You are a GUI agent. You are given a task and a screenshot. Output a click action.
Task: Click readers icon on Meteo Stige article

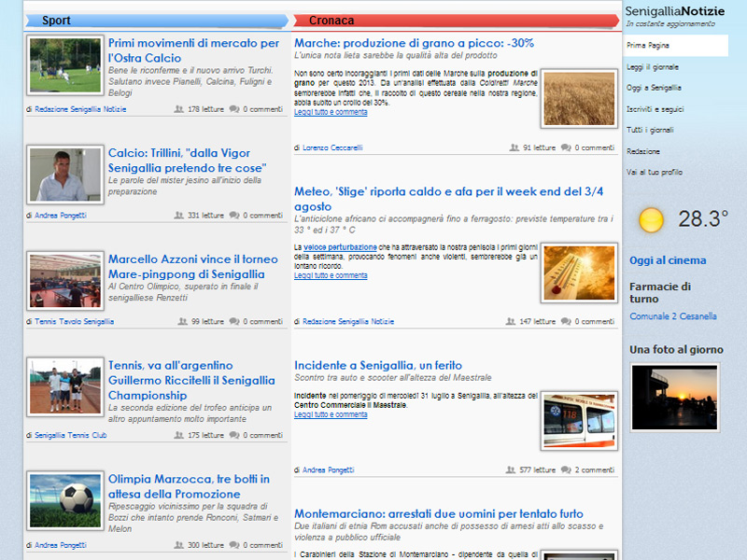pyautogui.click(x=511, y=321)
